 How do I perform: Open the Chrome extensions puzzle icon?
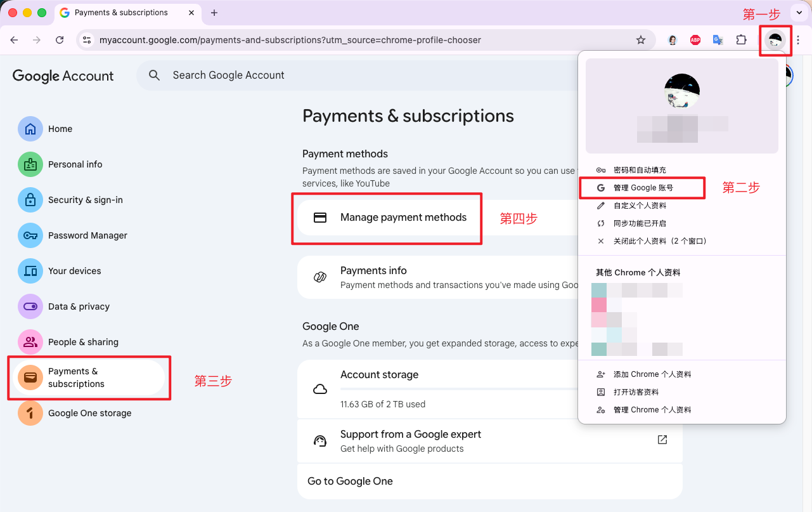pos(741,40)
